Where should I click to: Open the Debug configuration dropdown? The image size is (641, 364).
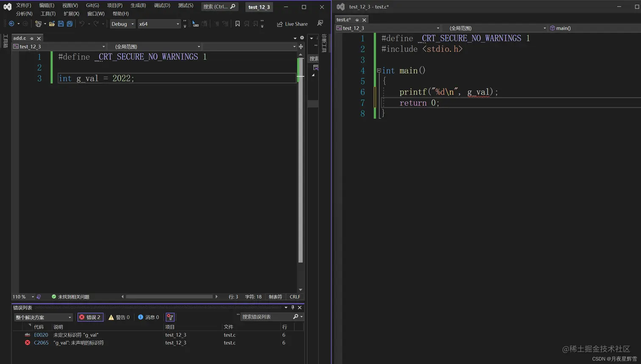pos(123,24)
